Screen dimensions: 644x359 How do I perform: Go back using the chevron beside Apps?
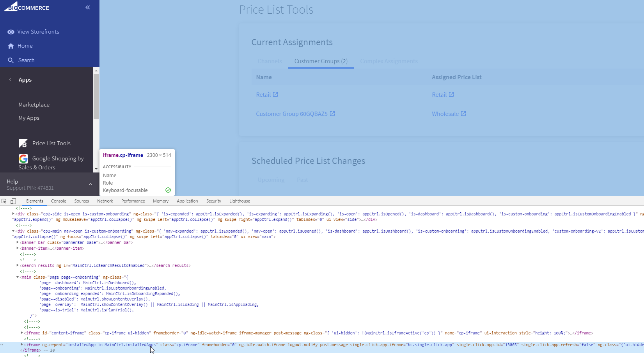[x=10, y=80]
